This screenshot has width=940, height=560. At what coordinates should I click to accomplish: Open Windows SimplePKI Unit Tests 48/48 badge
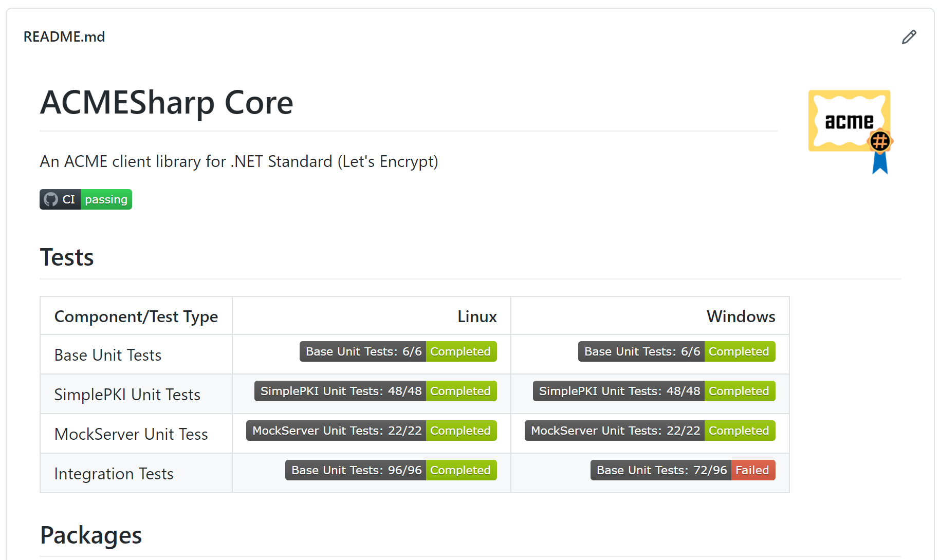[x=654, y=391]
